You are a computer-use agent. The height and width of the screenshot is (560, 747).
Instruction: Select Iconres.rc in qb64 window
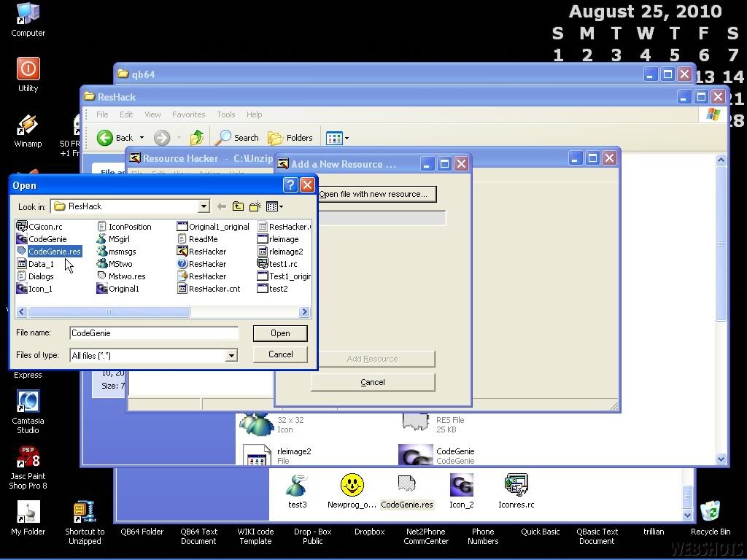tap(516, 491)
